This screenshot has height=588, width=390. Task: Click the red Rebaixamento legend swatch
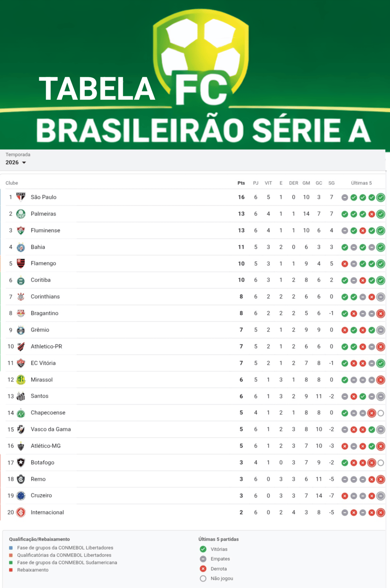(11, 570)
